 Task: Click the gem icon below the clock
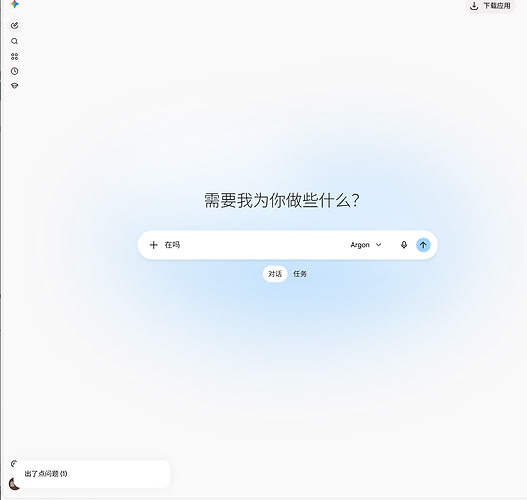[14, 86]
